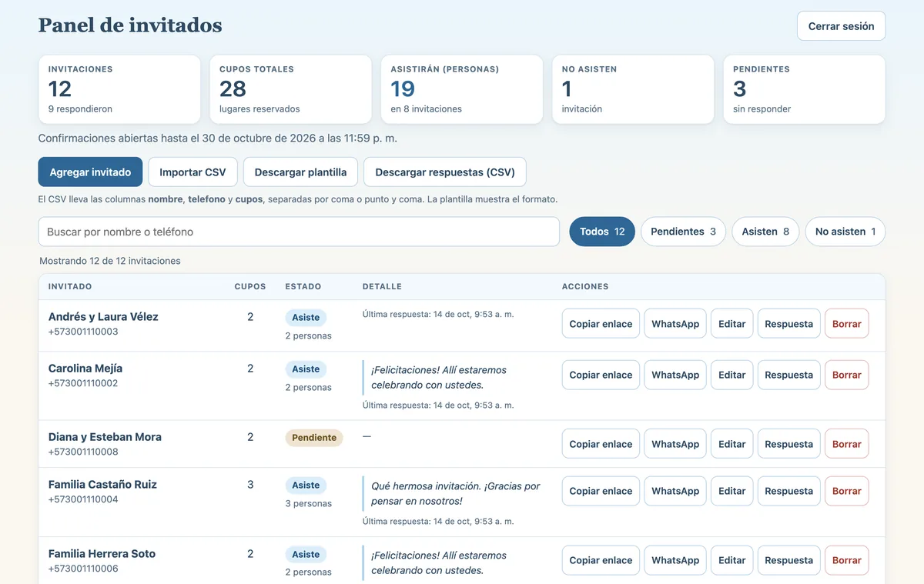924x584 pixels.
Task: Click phone number +573001110003
Action: (x=83, y=332)
